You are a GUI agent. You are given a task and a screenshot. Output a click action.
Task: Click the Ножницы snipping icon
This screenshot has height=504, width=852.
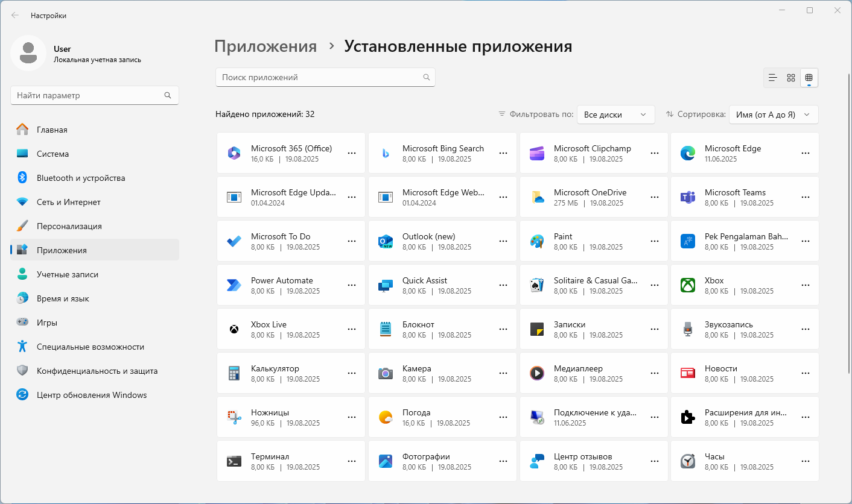234,417
